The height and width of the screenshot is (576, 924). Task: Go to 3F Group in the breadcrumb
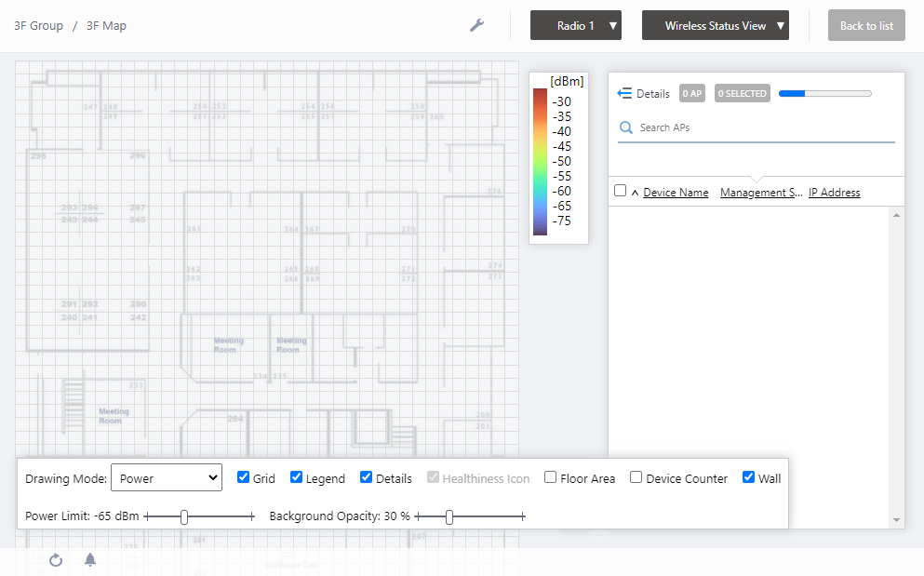coord(38,26)
